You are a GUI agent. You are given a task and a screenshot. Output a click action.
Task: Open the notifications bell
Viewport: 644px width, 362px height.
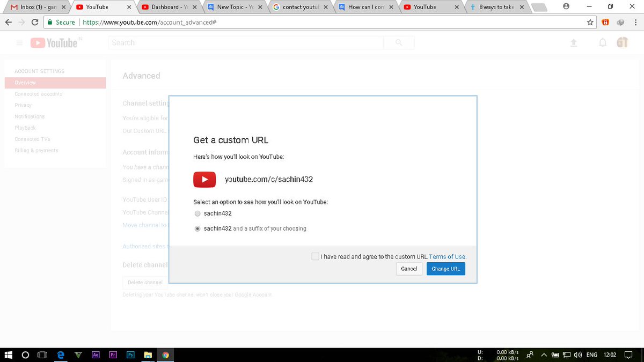[x=603, y=43]
